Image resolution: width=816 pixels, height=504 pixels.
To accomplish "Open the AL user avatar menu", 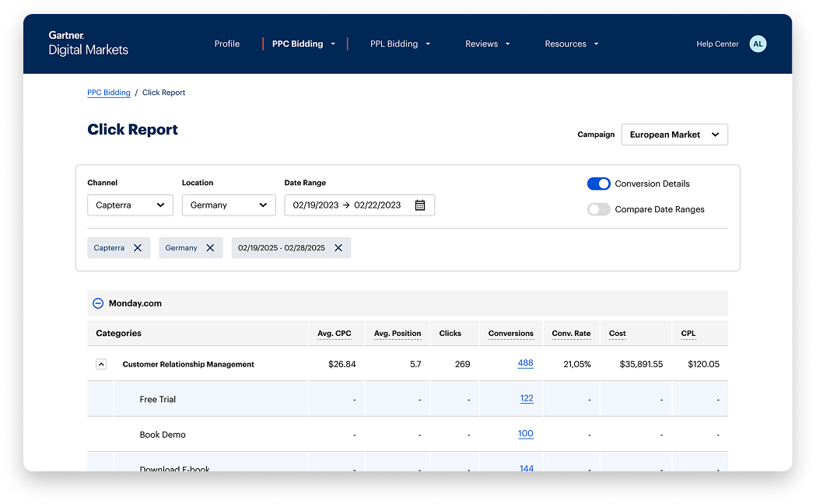I will point(758,44).
